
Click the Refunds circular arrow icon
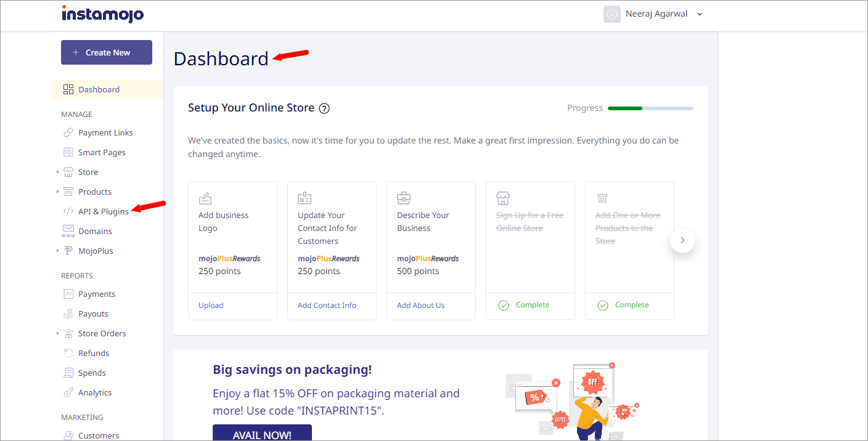tap(68, 353)
